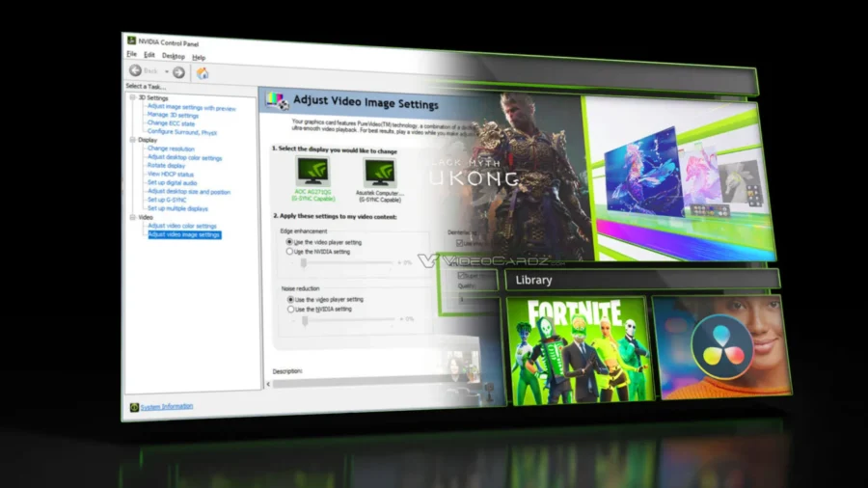Select Noise reduction NVIDIA setting radio
Image resolution: width=868 pixels, height=488 pixels.
pyautogui.click(x=290, y=310)
